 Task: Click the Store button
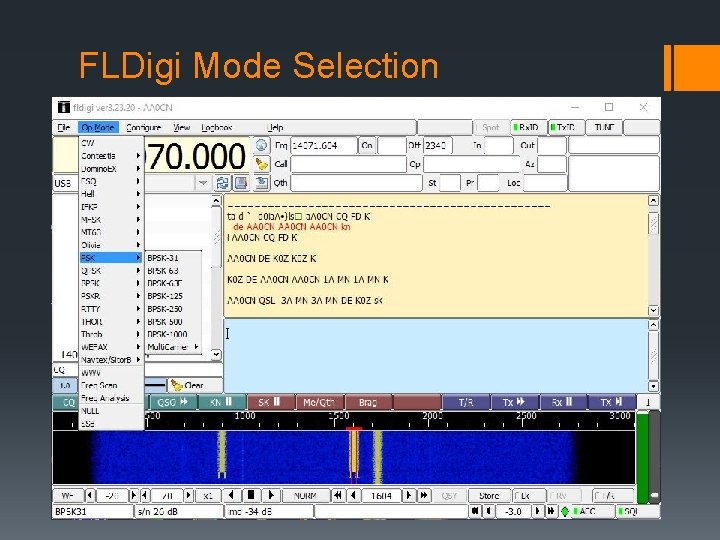pyautogui.click(x=489, y=496)
